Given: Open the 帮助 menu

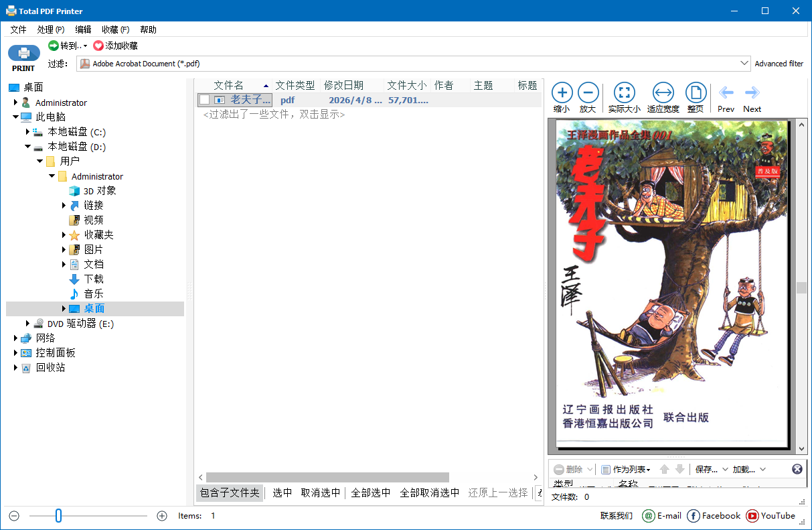Looking at the screenshot, I should point(148,29).
